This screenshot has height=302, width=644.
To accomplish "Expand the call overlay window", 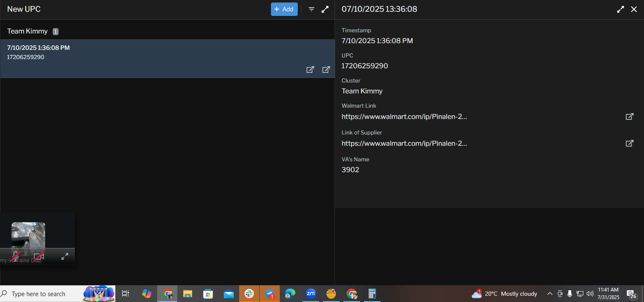I will click(x=65, y=256).
